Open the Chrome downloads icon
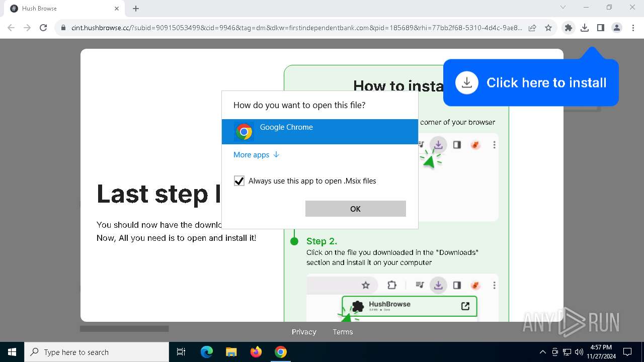Image resolution: width=644 pixels, height=362 pixels. pos(585,28)
